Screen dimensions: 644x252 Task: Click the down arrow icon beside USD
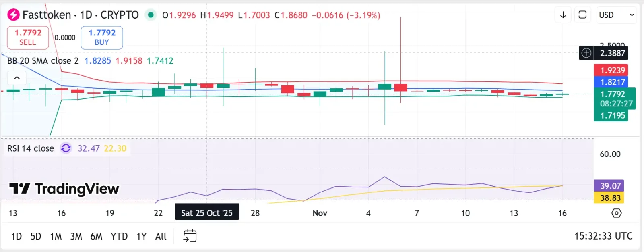pyautogui.click(x=563, y=15)
